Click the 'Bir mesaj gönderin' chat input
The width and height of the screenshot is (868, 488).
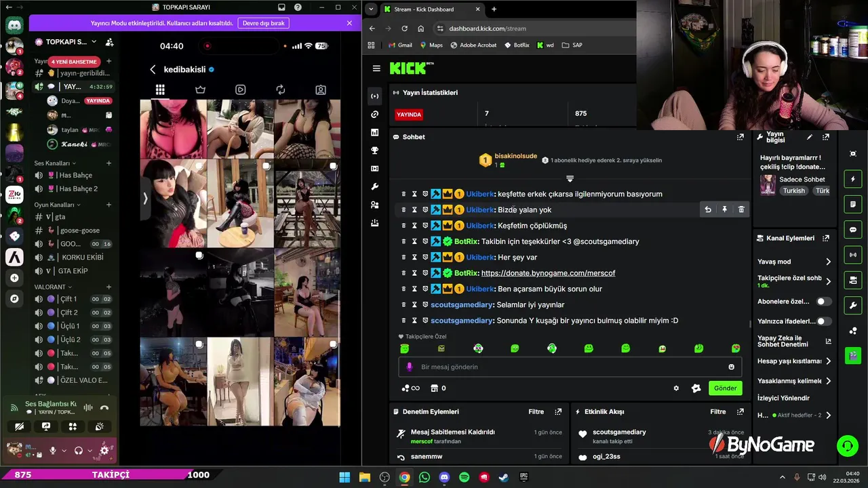tap(570, 367)
